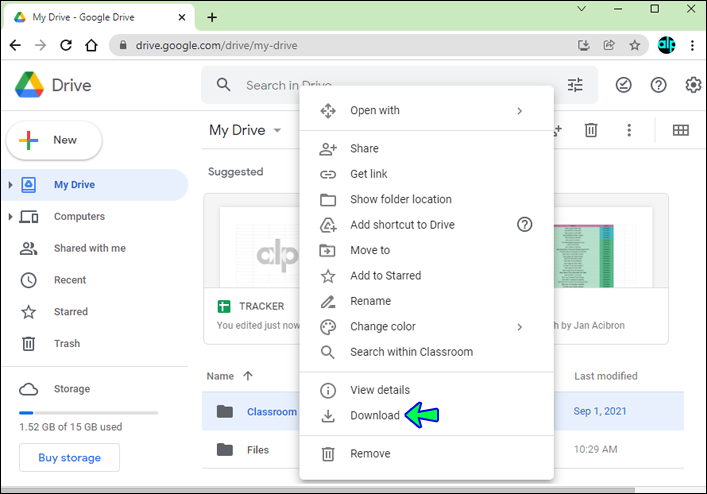Viewport: 707px width, 494px height.
Task: Click the search options filter icon
Action: pyautogui.click(x=575, y=85)
